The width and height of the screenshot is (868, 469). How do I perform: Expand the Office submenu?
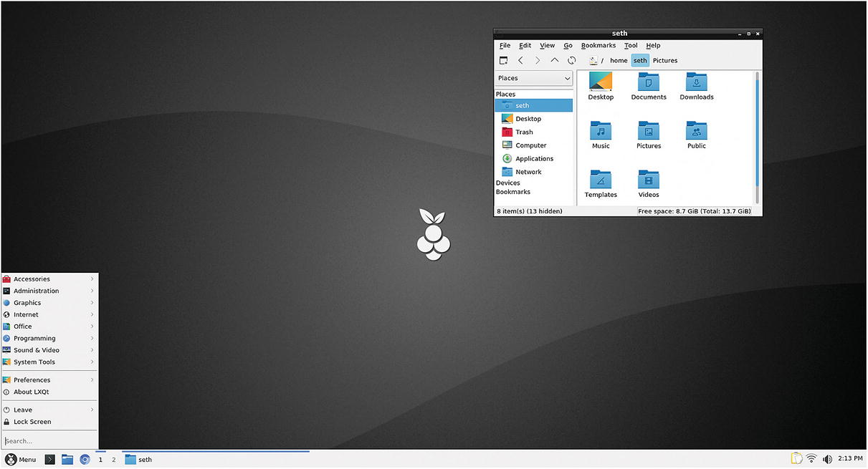(49, 327)
